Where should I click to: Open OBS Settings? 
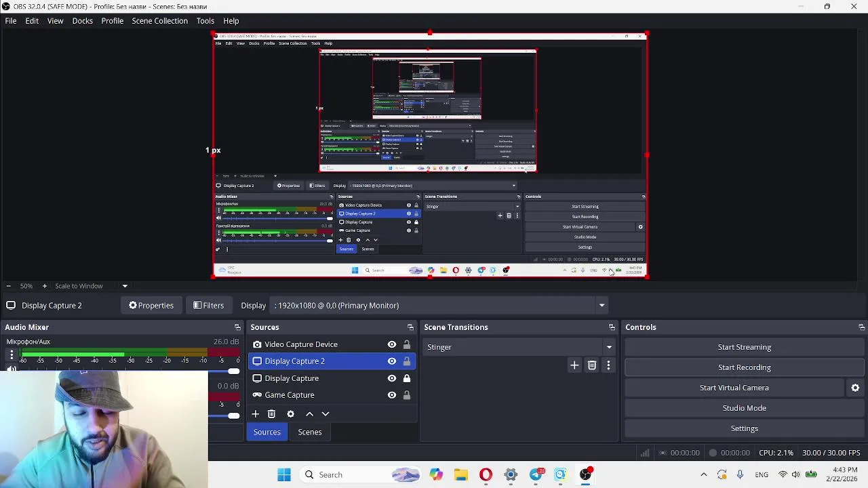coord(745,428)
